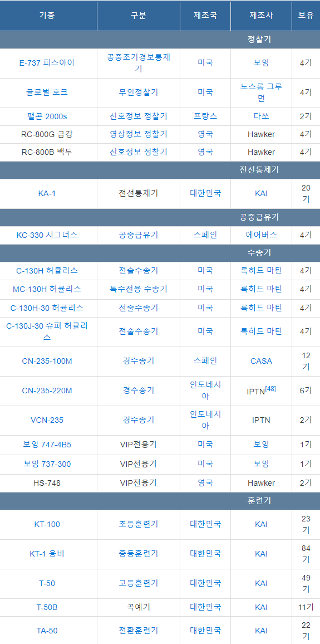The height and width of the screenshot is (644, 320).
Task: Open the MC-130H 허큘리스 link
Action: [47, 289]
